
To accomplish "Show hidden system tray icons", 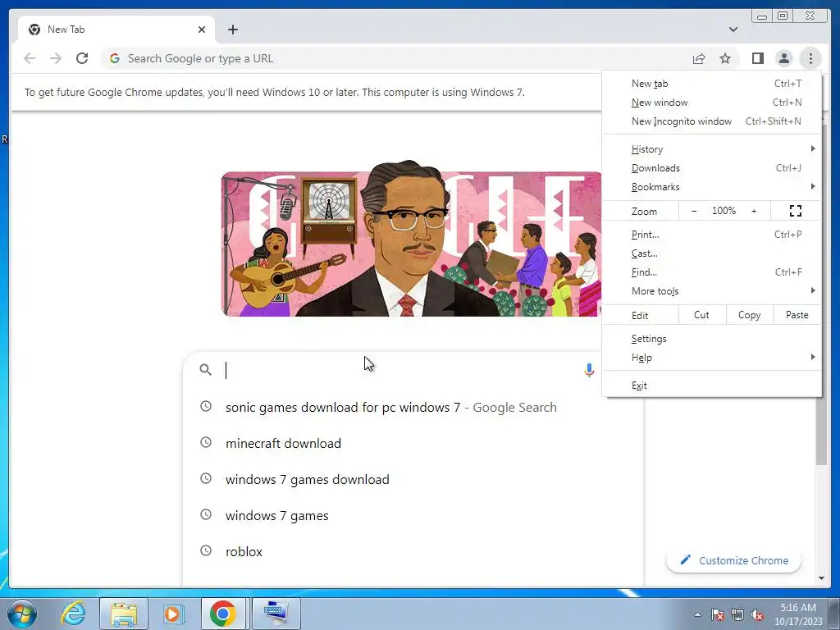I will pos(697,614).
